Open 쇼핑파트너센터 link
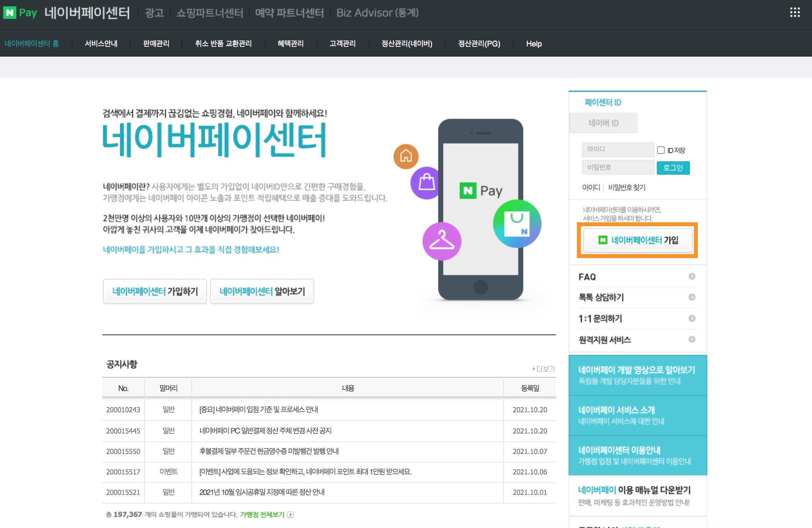Screen dimensions: 812x528 pos(209,13)
